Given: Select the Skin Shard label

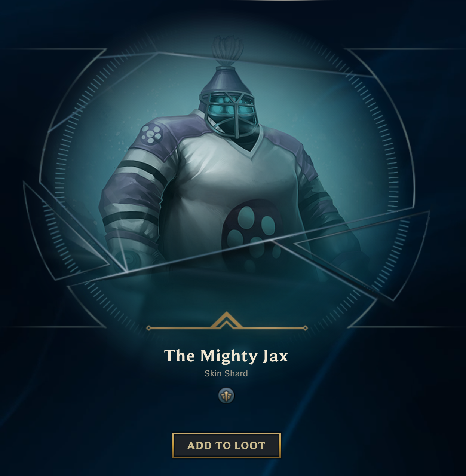Looking at the screenshot, I should tap(226, 373).
